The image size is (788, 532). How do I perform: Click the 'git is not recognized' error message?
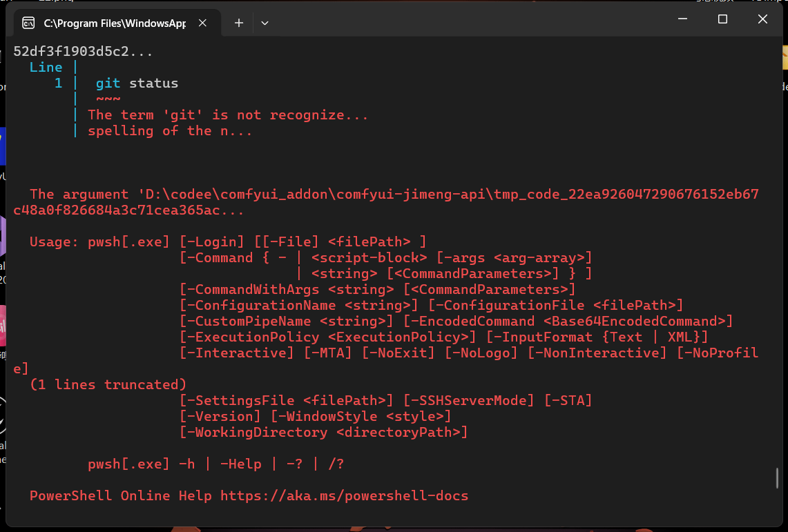[227, 115]
